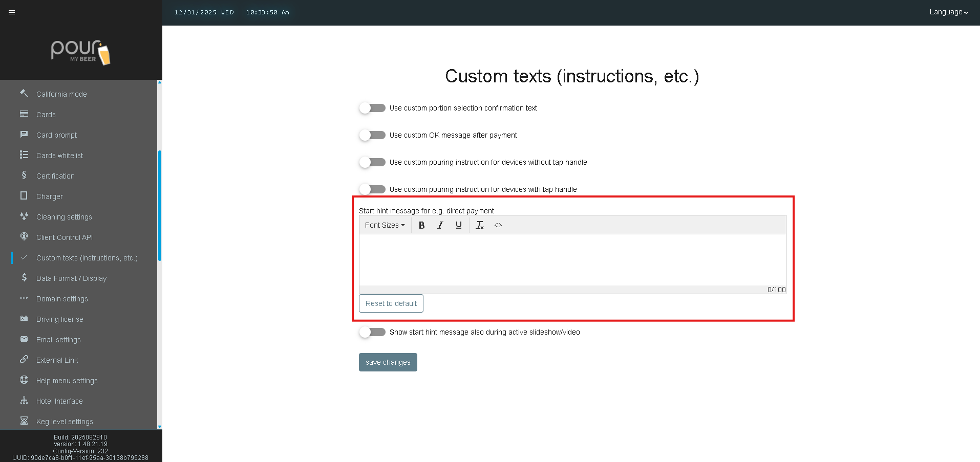Open the source code view icon
980x462 pixels.
pyautogui.click(x=498, y=225)
